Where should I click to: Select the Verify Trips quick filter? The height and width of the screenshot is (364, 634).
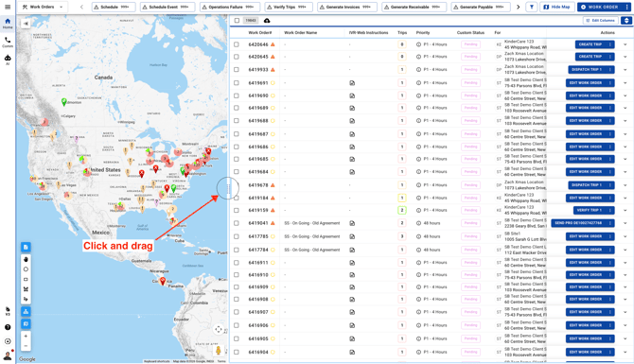(289, 7)
